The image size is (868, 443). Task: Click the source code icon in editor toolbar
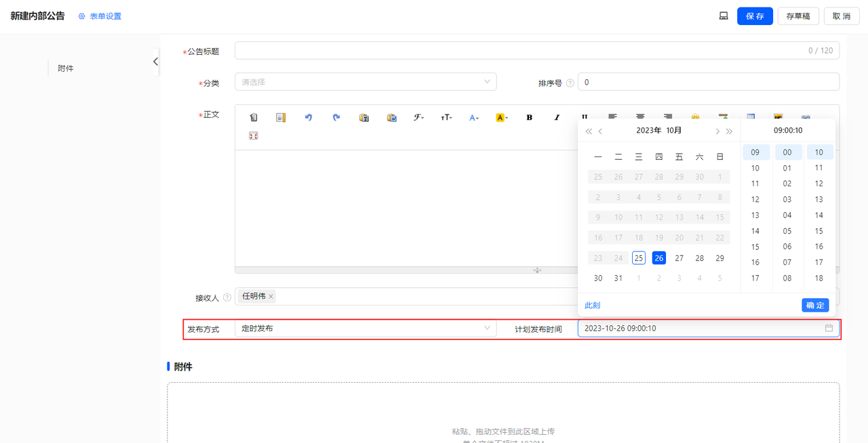[x=254, y=117]
